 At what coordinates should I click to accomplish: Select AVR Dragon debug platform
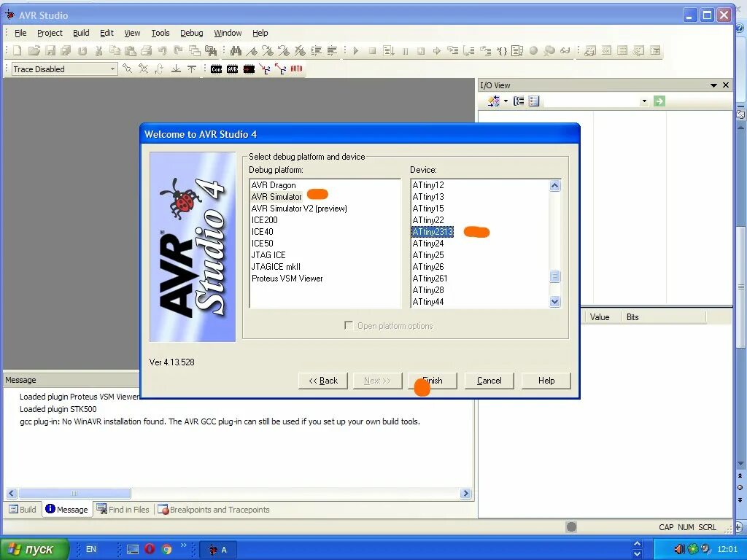(x=274, y=184)
